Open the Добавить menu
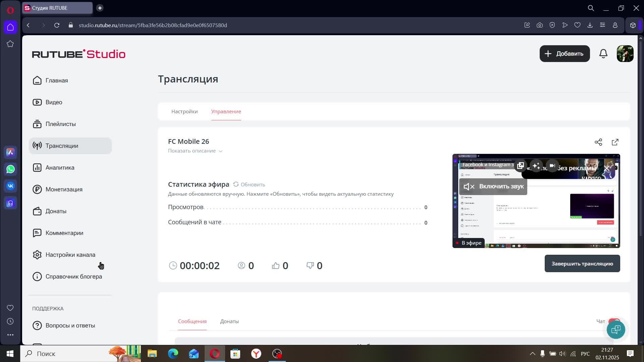Image resolution: width=644 pixels, height=362 pixels. 565,54
